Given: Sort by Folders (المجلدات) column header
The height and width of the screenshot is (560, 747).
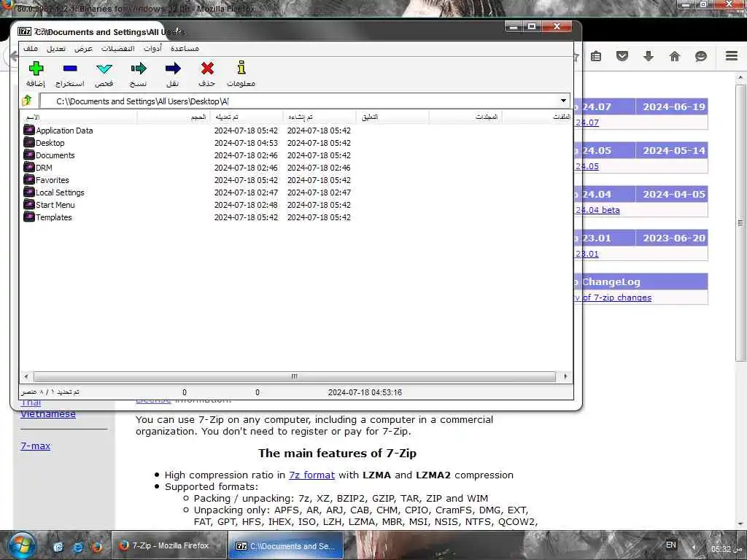Looking at the screenshot, I should pos(465,117).
